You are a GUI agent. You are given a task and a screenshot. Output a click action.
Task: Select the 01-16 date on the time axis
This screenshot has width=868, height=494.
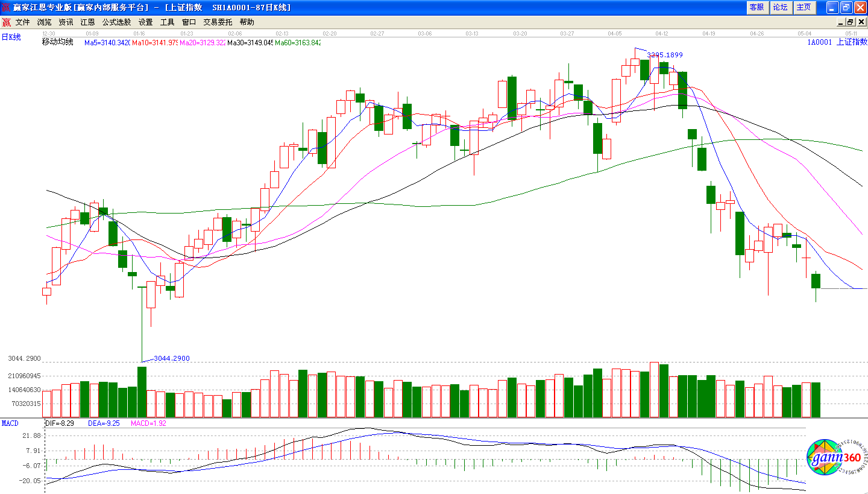[139, 34]
